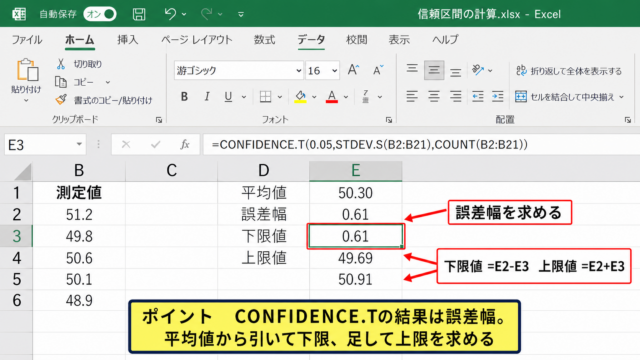Click the Cut (切り取り) scissors icon

(x=61, y=64)
